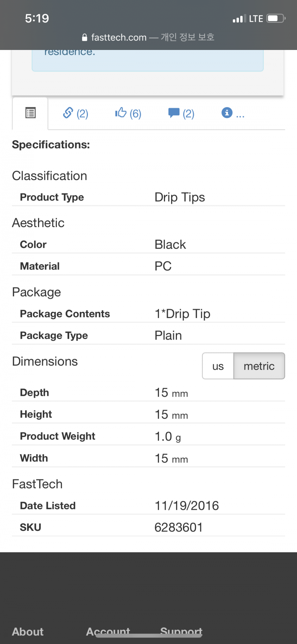Select the SKU number 6283601
Image resolution: width=297 pixels, height=644 pixels.
coord(179,527)
